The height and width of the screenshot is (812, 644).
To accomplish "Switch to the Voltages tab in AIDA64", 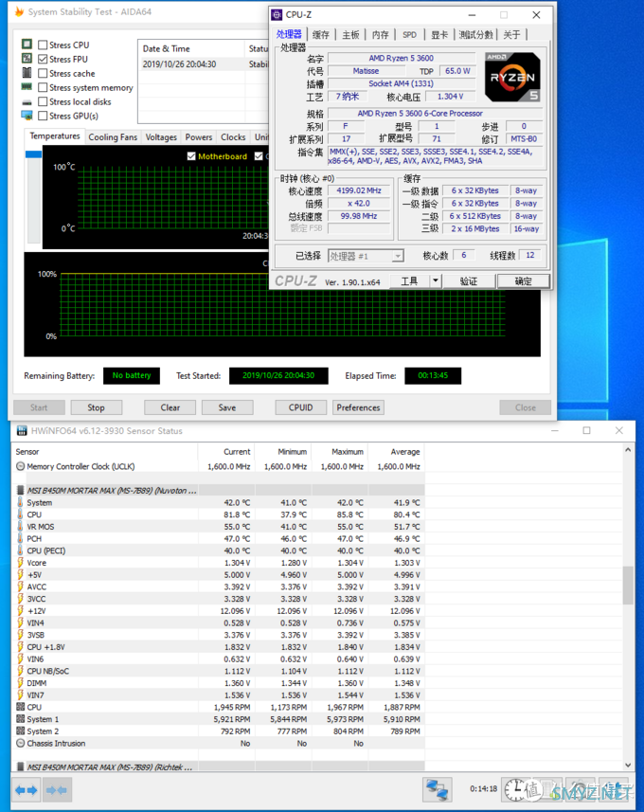I will [161, 136].
